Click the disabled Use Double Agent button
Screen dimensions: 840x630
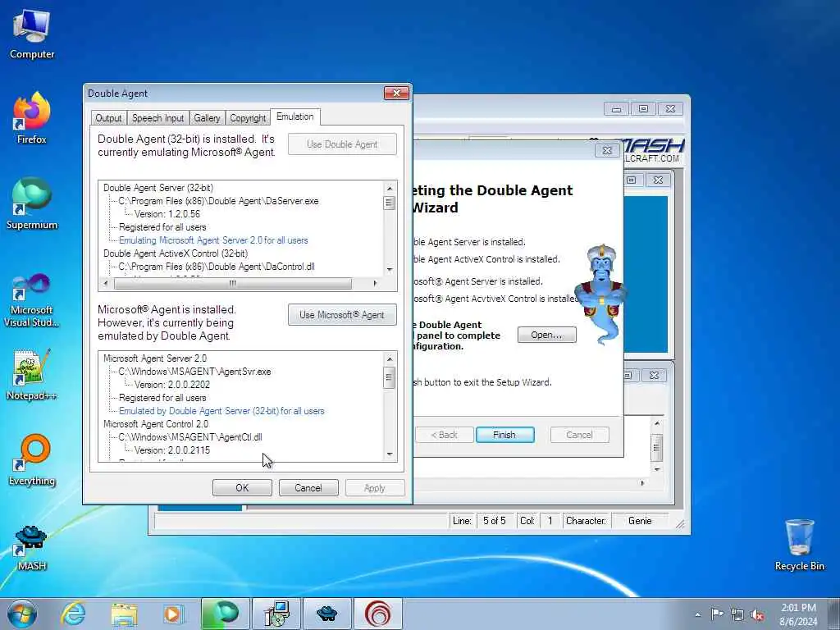point(342,144)
